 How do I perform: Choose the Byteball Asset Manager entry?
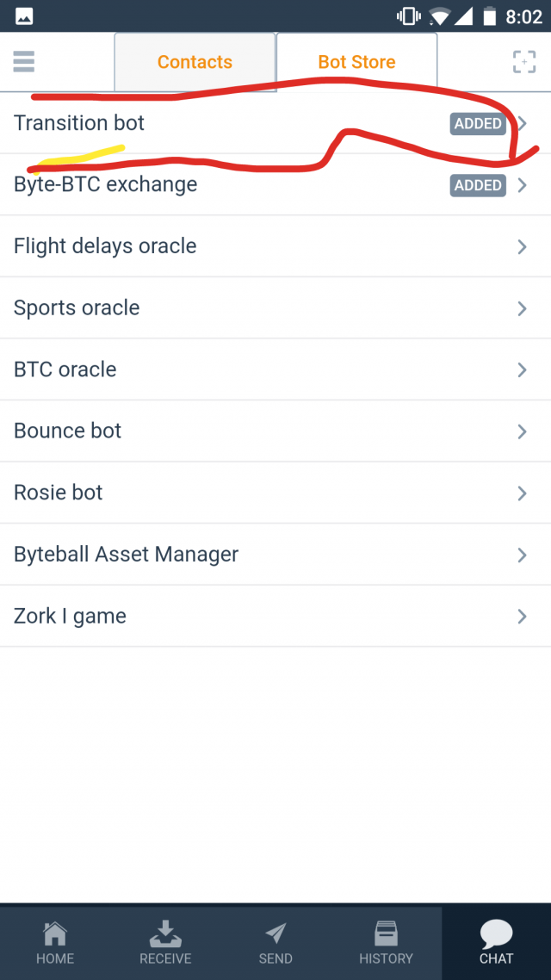(127, 555)
